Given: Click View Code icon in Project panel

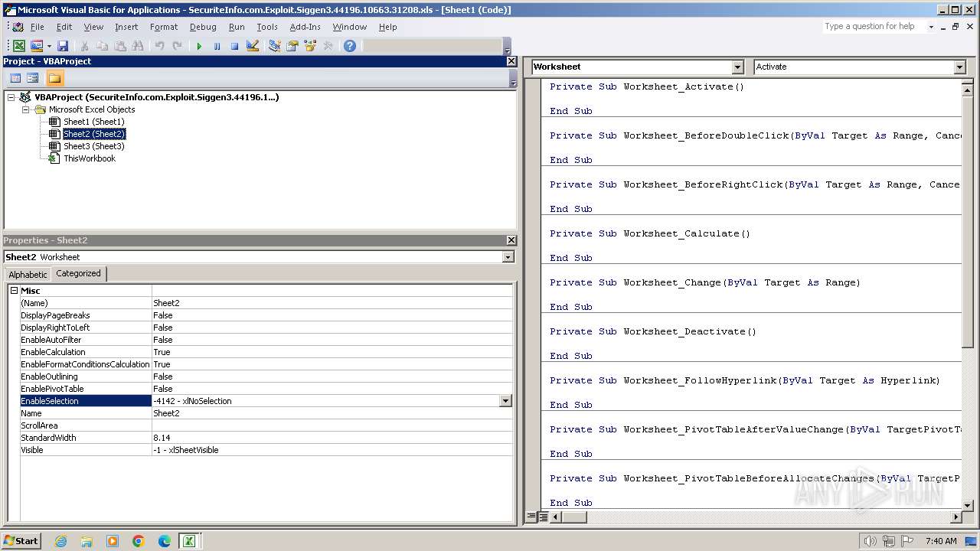Looking at the screenshot, I should pos(15,78).
